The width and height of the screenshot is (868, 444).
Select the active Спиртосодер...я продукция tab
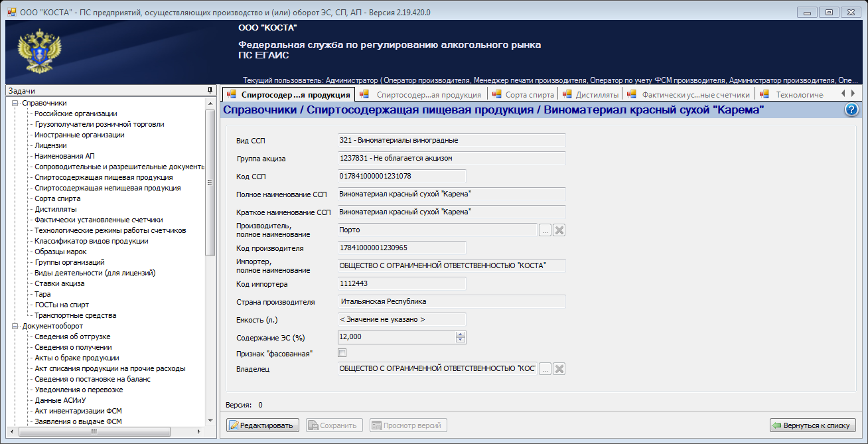(288, 95)
